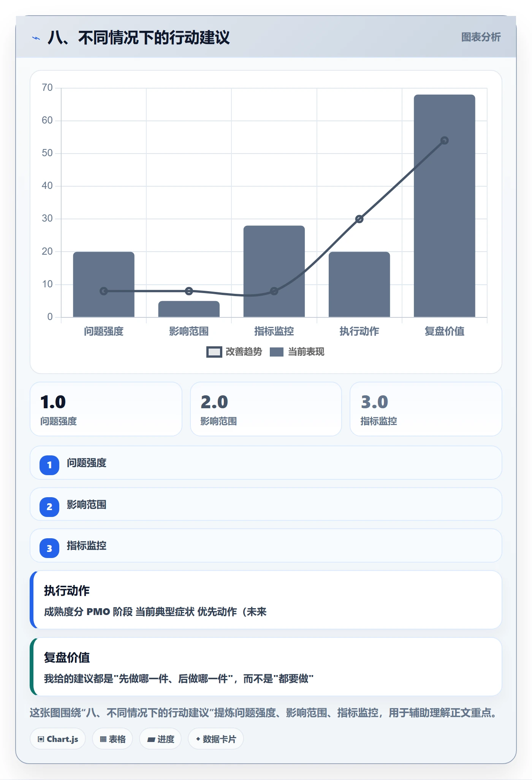Click the 复盘价值 card heading

pos(67,658)
